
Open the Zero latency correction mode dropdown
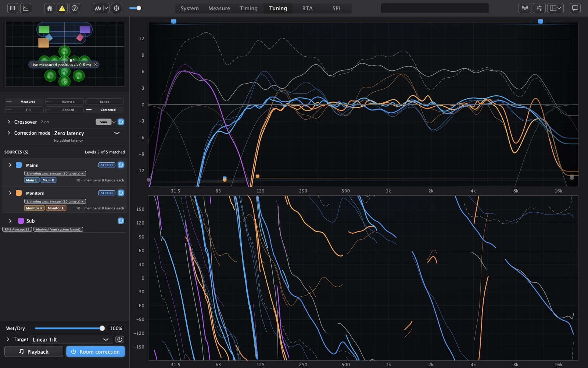coord(88,133)
